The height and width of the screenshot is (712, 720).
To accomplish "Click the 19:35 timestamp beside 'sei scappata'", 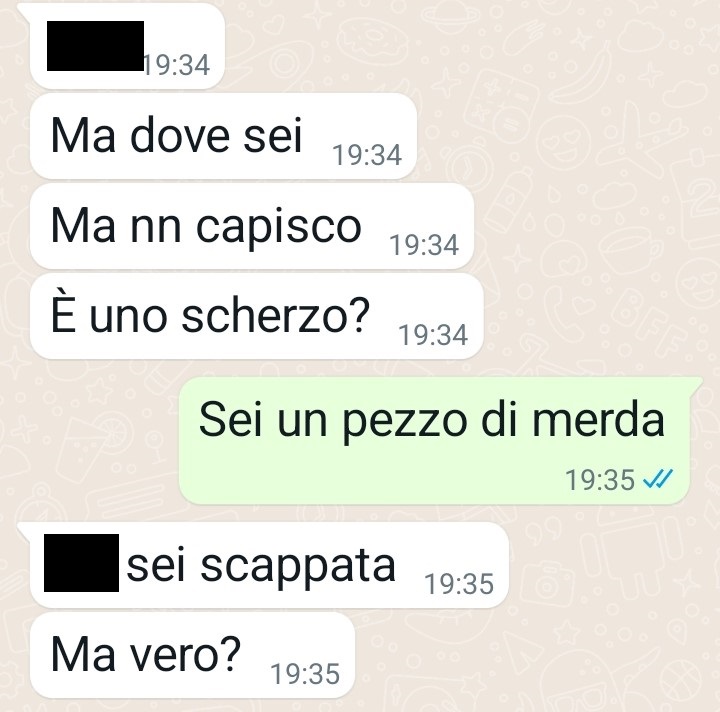I will [459, 584].
